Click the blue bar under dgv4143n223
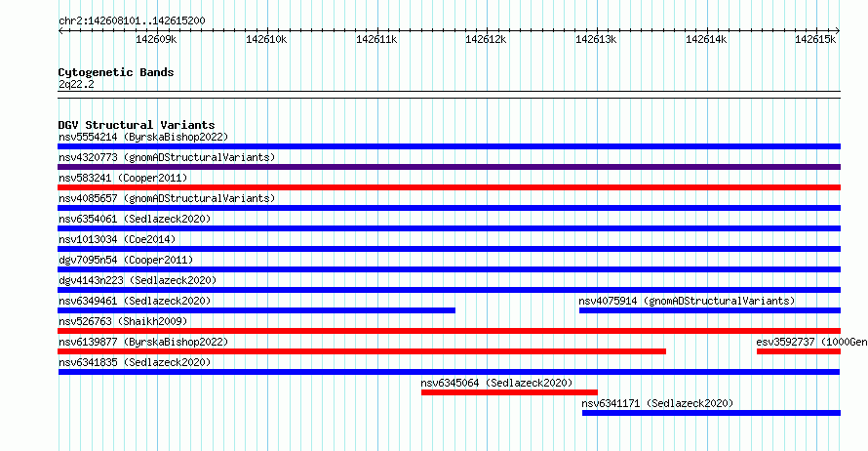Screen dimensions: 868x451 [449, 290]
